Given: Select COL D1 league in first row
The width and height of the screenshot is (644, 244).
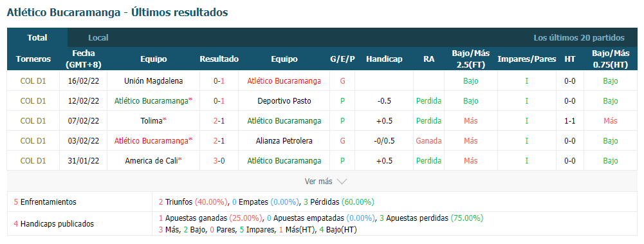Looking at the screenshot, I should 33,81.
